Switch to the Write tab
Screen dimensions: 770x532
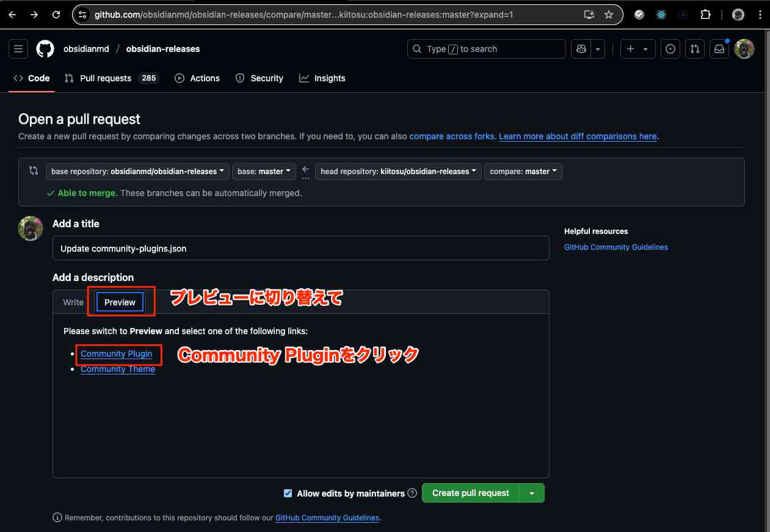tap(73, 302)
